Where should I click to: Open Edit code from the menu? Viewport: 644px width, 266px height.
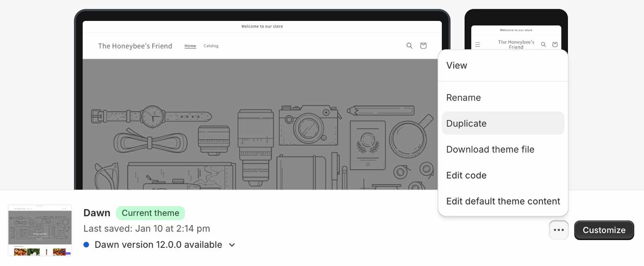tap(466, 175)
